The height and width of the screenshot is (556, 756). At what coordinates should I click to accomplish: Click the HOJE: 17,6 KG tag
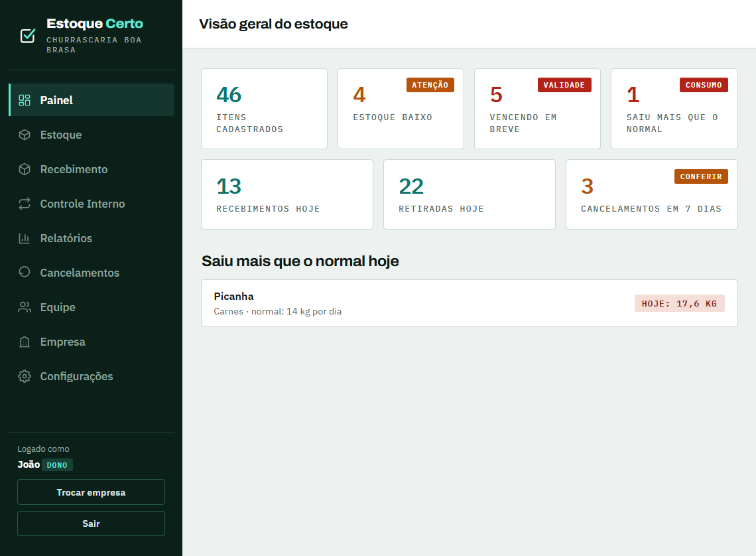[x=679, y=303]
